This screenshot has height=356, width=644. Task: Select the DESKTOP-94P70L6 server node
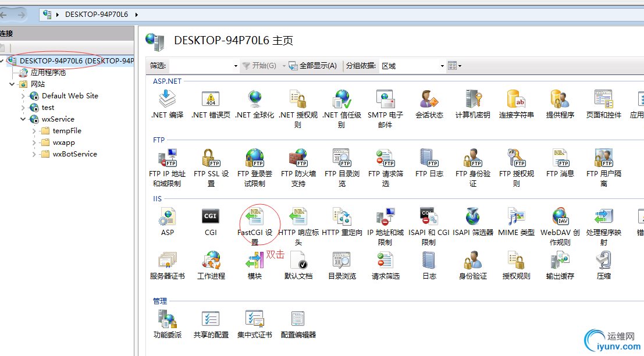[x=77, y=60]
